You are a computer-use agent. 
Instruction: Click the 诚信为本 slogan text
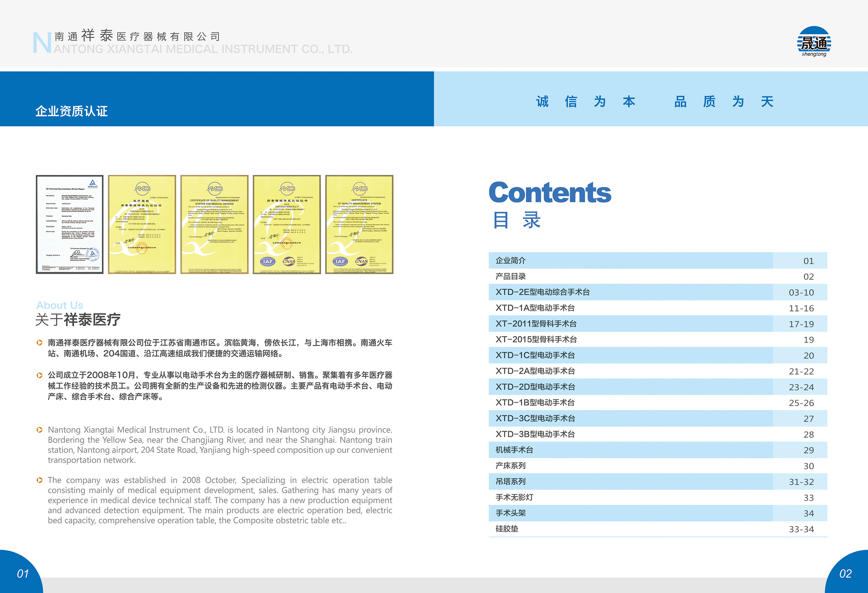pos(586,101)
